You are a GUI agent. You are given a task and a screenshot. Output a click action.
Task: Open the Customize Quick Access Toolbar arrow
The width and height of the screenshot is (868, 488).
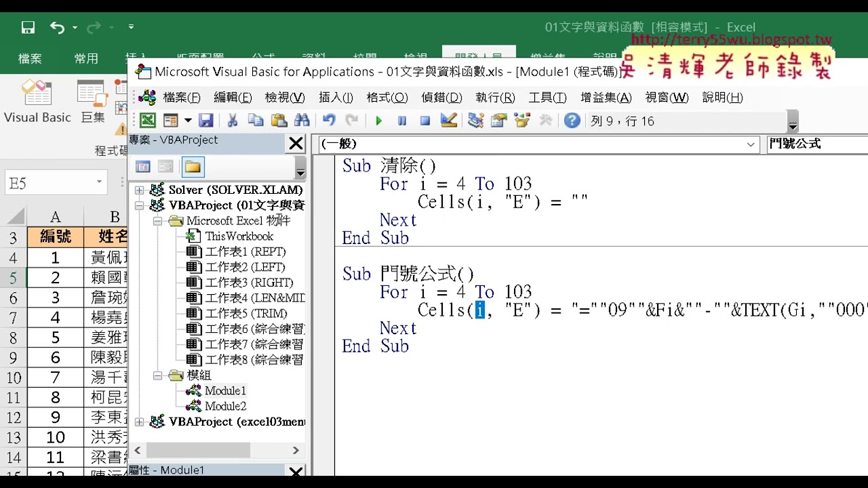click(131, 28)
